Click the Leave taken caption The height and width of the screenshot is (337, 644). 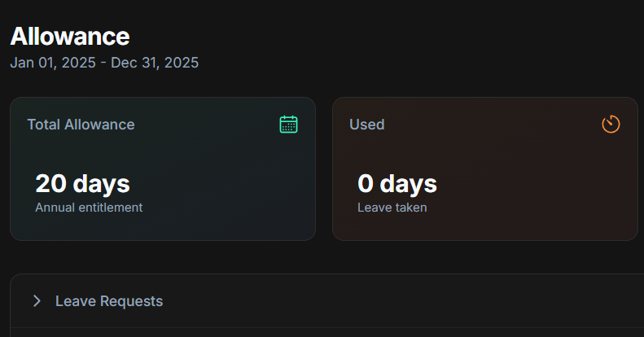tap(392, 208)
